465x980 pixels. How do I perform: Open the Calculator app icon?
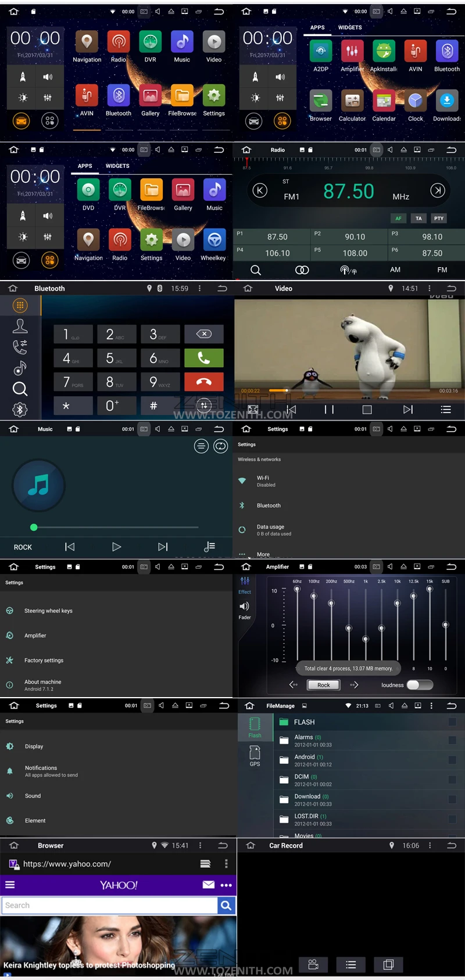click(x=352, y=100)
